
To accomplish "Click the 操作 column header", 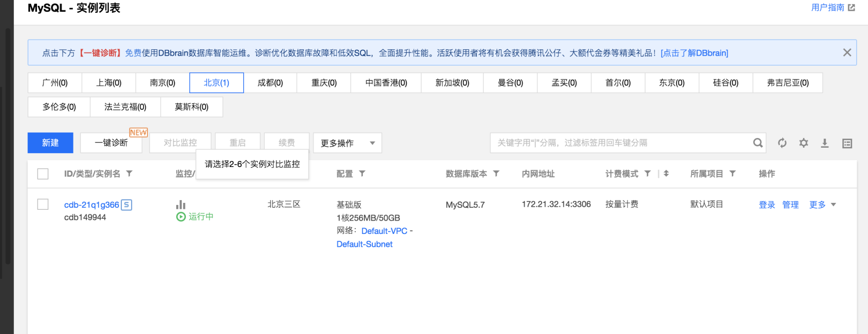I will click(x=767, y=173).
